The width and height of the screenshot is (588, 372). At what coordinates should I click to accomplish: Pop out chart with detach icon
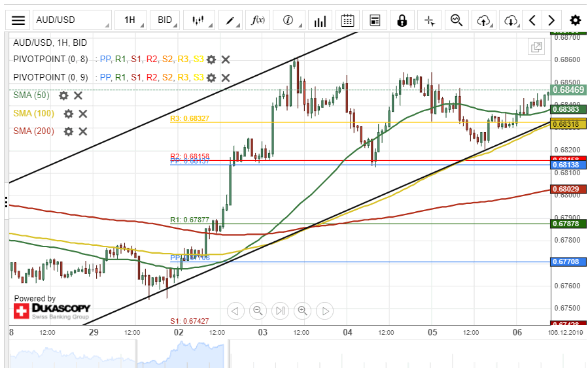(536, 47)
